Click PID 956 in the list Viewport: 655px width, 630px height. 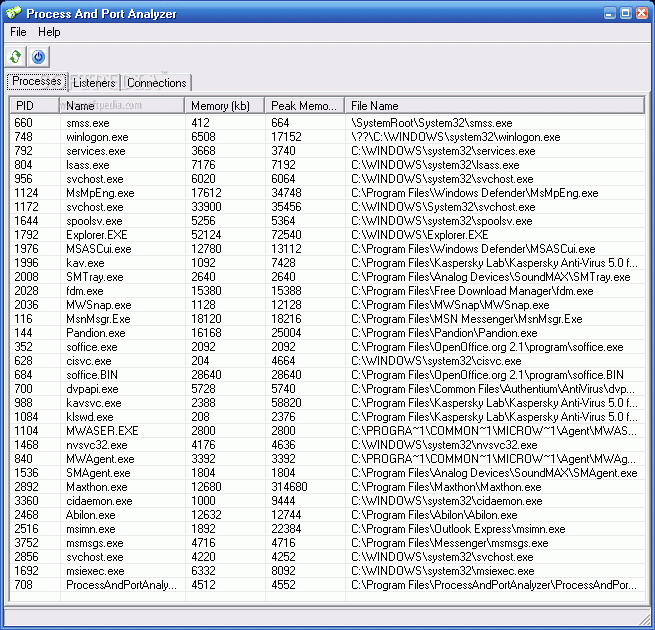(23, 179)
